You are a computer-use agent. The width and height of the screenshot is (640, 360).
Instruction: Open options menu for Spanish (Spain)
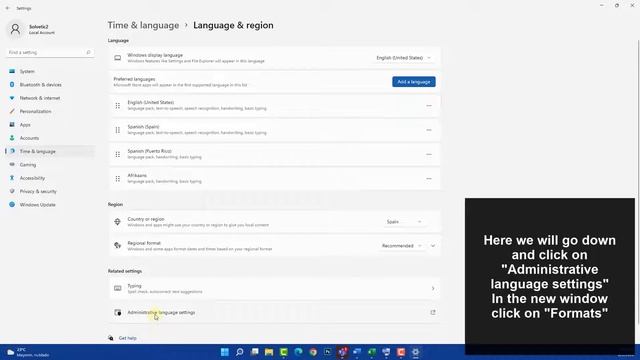click(429, 130)
